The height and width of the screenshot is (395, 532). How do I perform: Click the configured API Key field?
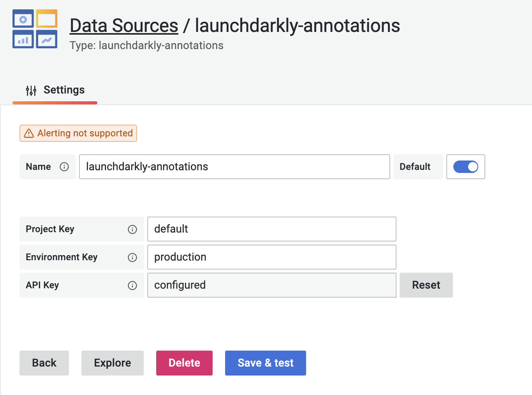272,285
